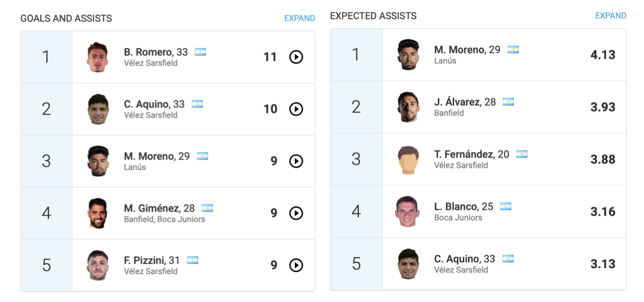Expand the Expected Assists list

[x=611, y=15]
